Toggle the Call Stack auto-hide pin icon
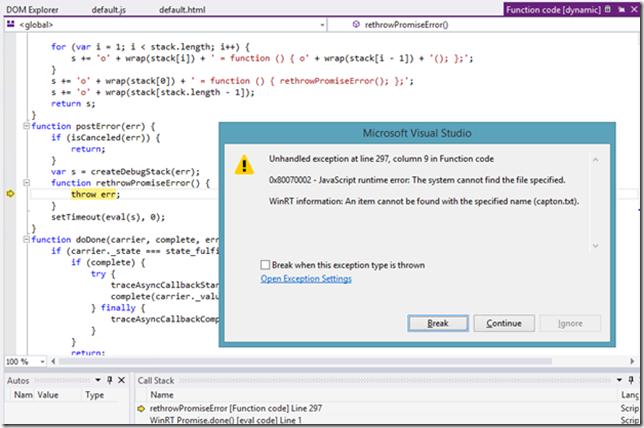The width and height of the screenshot is (644, 428). [x=631, y=380]
